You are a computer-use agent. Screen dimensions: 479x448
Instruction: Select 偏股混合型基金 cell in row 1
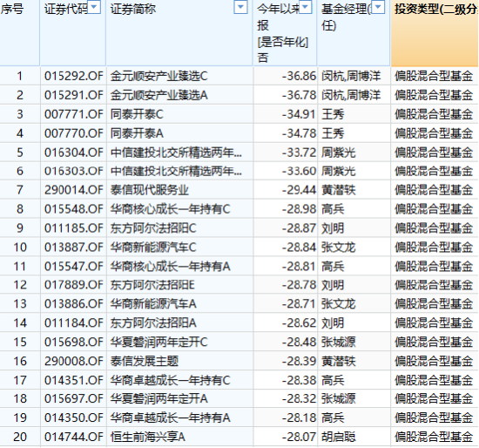[x=434, y=76]
